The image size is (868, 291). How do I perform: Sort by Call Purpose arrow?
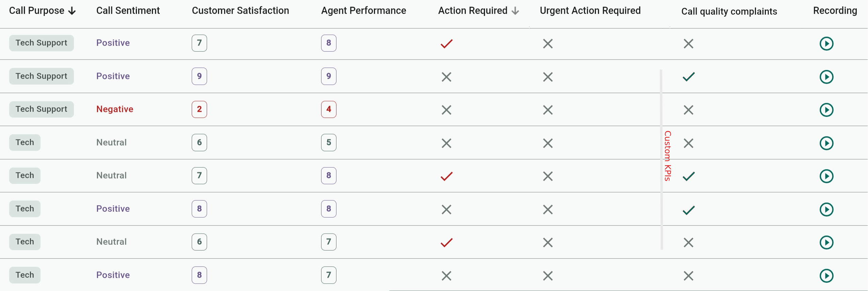(72, 11)
